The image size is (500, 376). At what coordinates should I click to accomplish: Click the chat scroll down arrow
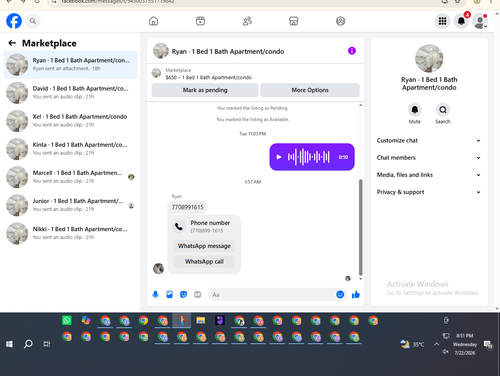tap(361, 279)
